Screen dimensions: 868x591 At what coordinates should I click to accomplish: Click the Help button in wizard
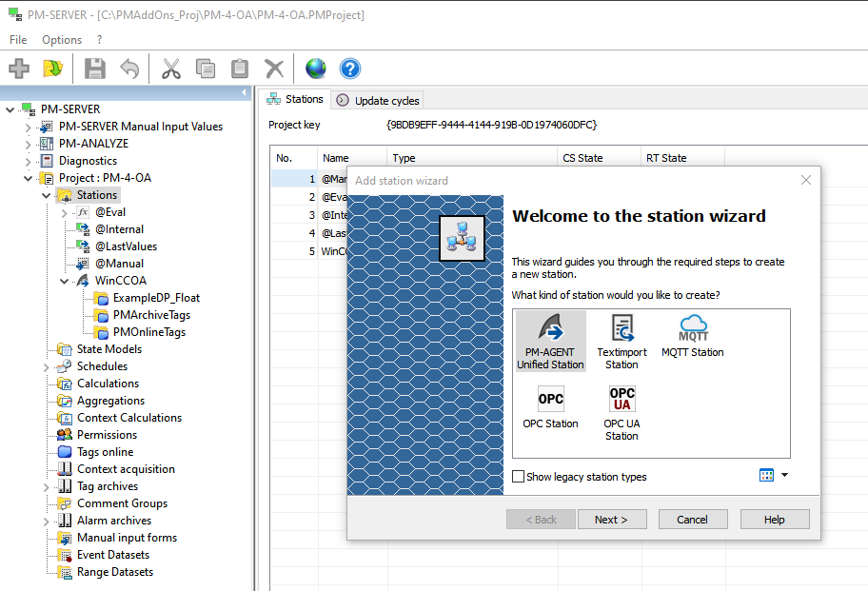pyautogui.click(x=775, y=519)
